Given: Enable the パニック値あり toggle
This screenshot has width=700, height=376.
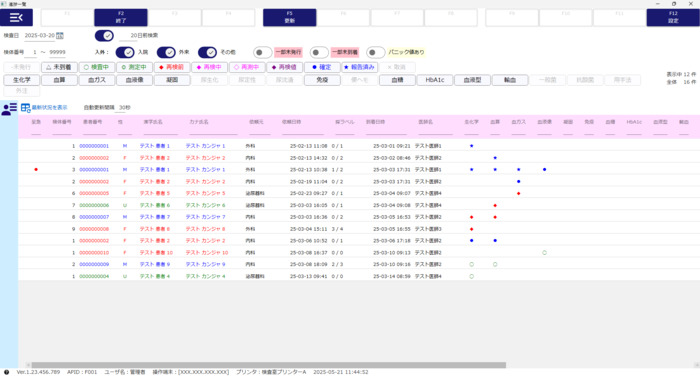Looking at the screenshot, I should click(x=375, y=52).
